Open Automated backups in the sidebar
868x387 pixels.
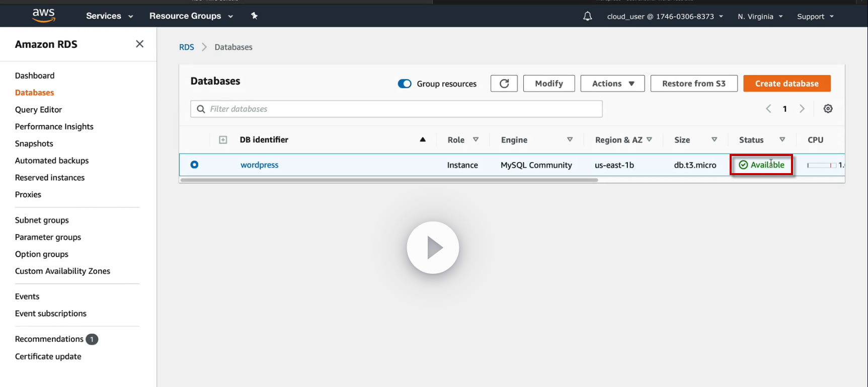pyautogui.click(x=52, y=161)
